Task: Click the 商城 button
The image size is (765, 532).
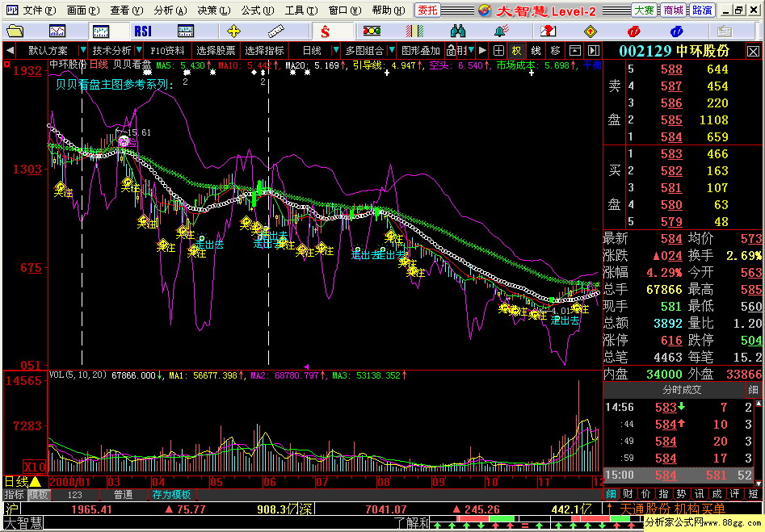Action: [673, 10]
